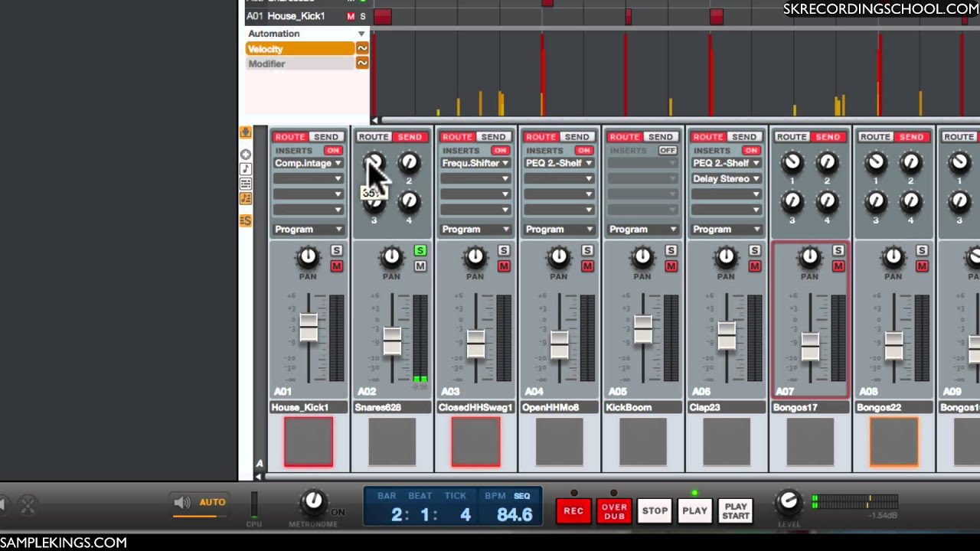The height and width of the screenshot is (551, 980).
Task: Trigger the Bongos17 pad
Action: click(x=810, y=442)
